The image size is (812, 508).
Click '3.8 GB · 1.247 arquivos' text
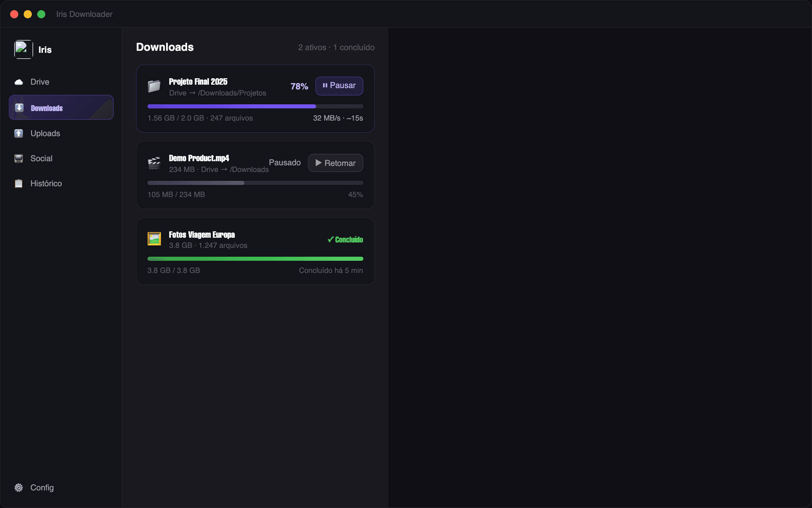(208, 246)
